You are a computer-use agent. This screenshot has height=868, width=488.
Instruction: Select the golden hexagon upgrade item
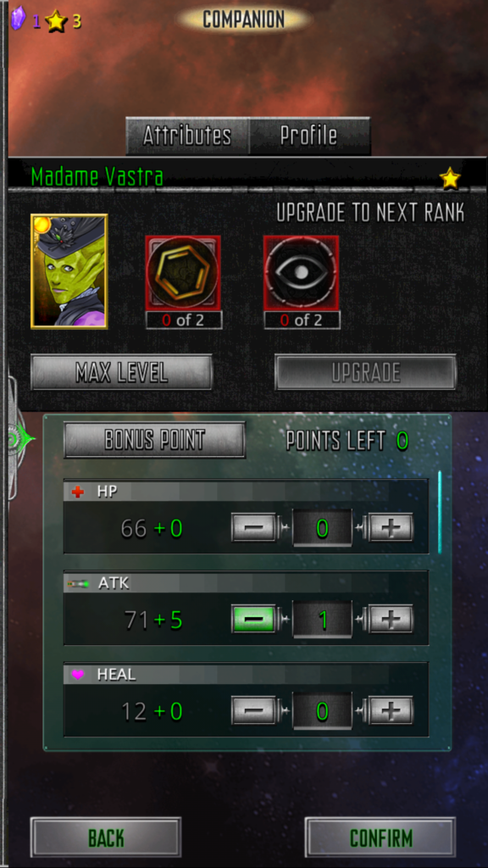[x=183, y=272]
